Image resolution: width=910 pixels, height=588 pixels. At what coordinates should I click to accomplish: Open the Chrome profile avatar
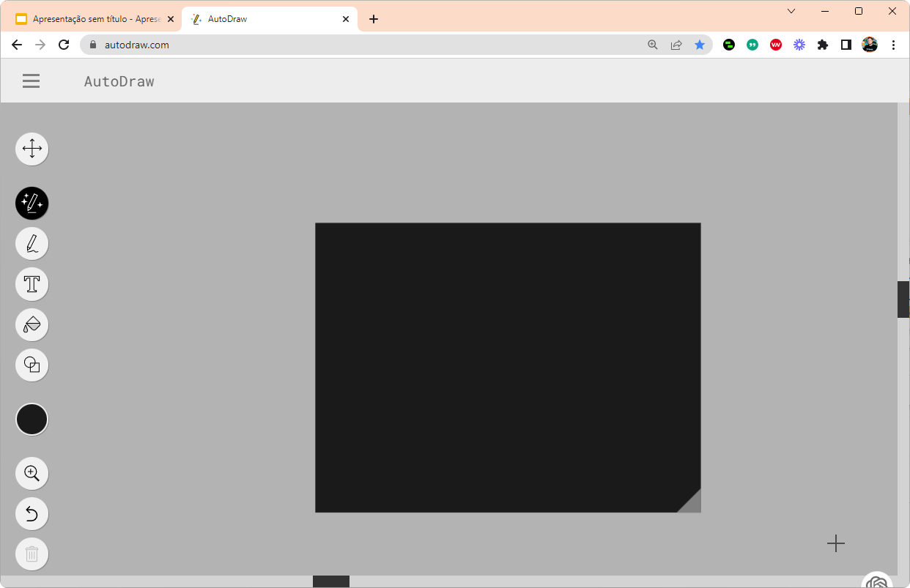click(870, 45)
